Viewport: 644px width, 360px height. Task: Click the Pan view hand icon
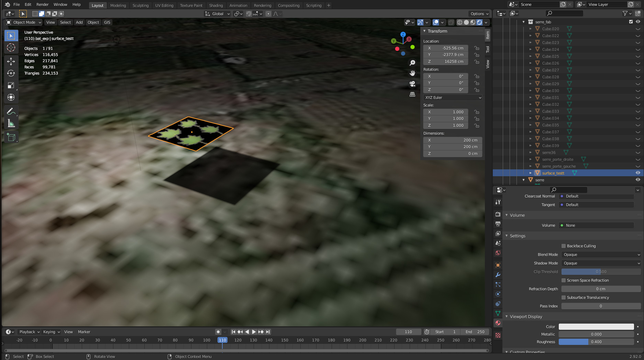[x=412, y=73]
